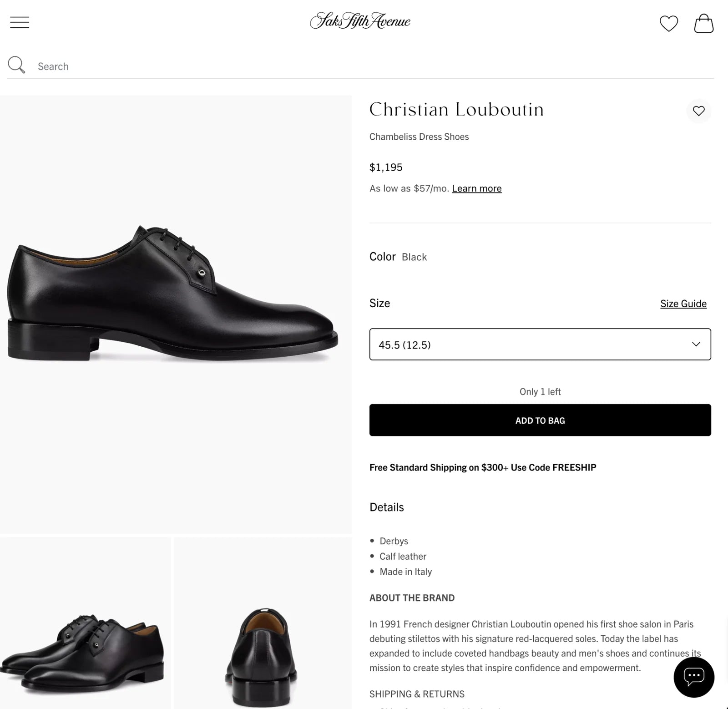Open the shopping bag icon
Screen dimensions: 728x709
[704, 23]
